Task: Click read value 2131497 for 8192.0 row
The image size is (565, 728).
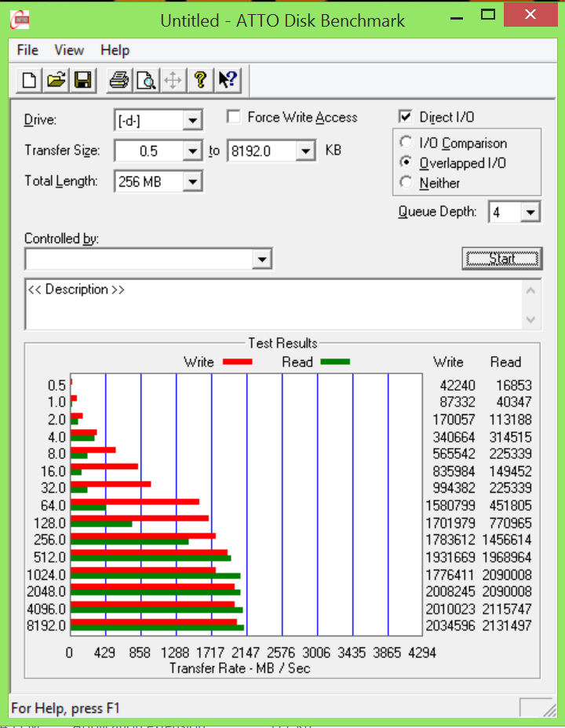Action: [x=506, y=625]
